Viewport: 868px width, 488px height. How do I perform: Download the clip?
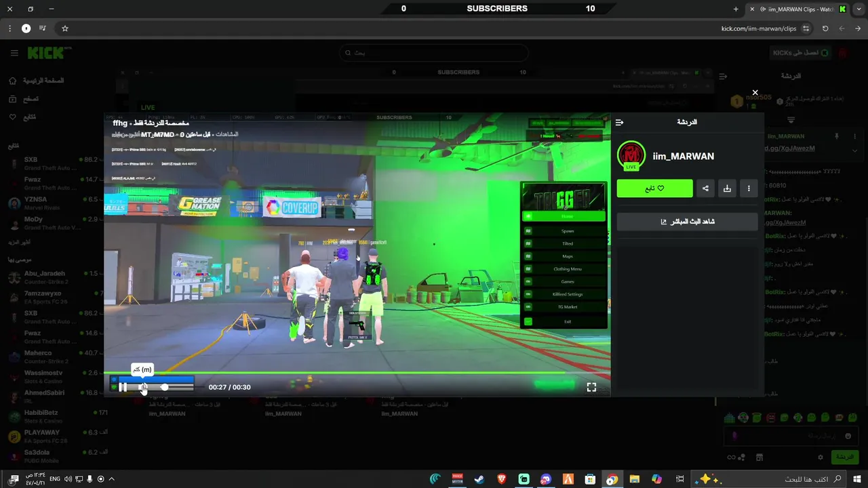click(727, 188)
